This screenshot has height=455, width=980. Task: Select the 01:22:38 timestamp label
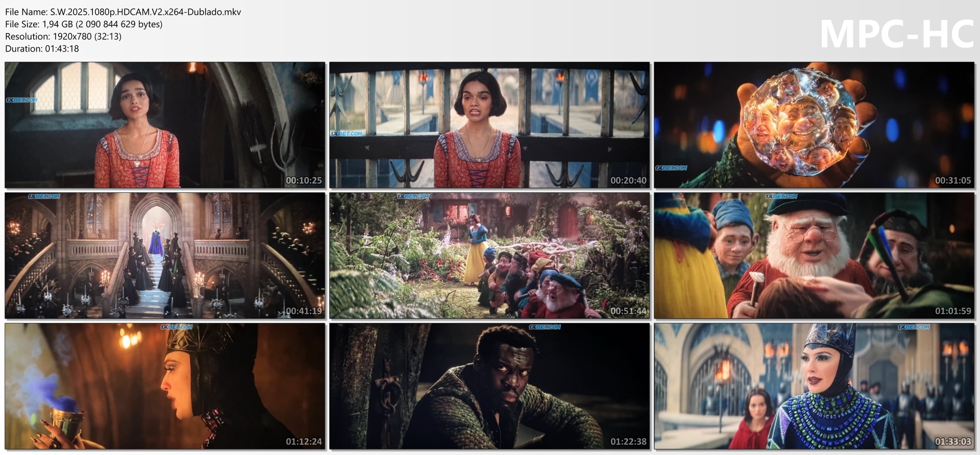click(x=628, y=442)
